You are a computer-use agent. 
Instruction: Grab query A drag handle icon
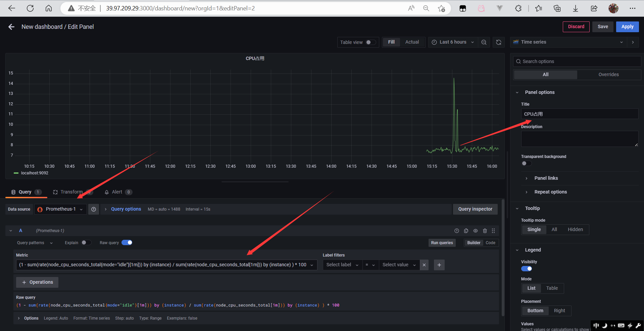click(x=493, y=231)
